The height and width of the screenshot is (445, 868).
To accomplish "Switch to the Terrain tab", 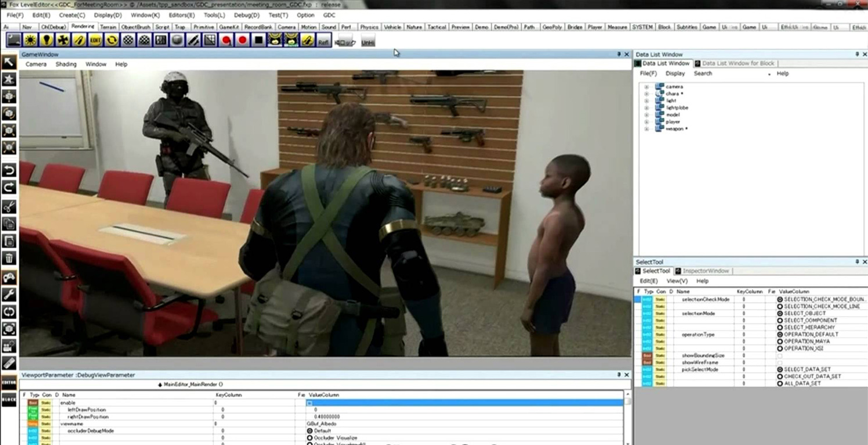I will 108,27.
